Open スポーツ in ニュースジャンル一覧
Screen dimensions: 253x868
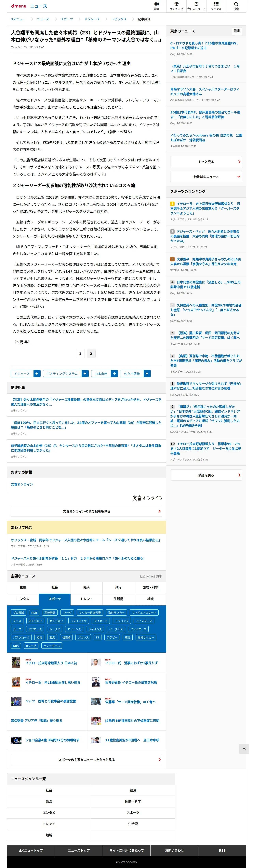coord(133,812)
